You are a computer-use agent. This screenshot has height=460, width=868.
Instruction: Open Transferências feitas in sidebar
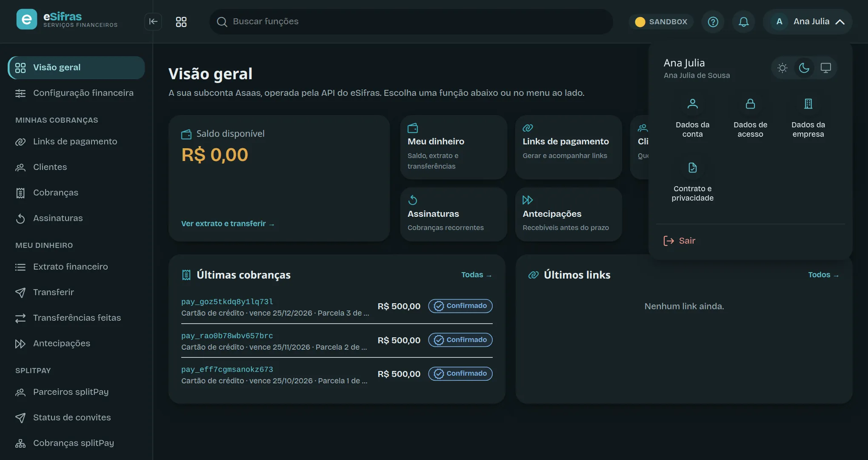[x=77, y=318]
